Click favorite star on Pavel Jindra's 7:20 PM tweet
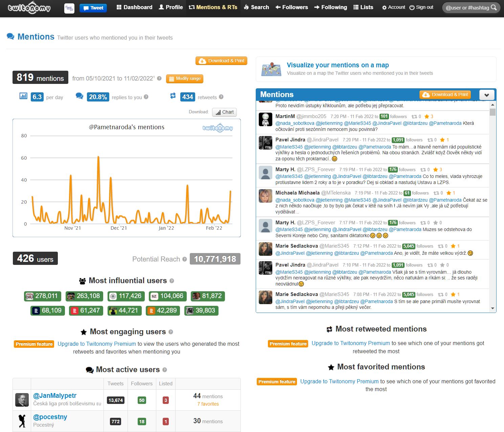 pos(442,140)
